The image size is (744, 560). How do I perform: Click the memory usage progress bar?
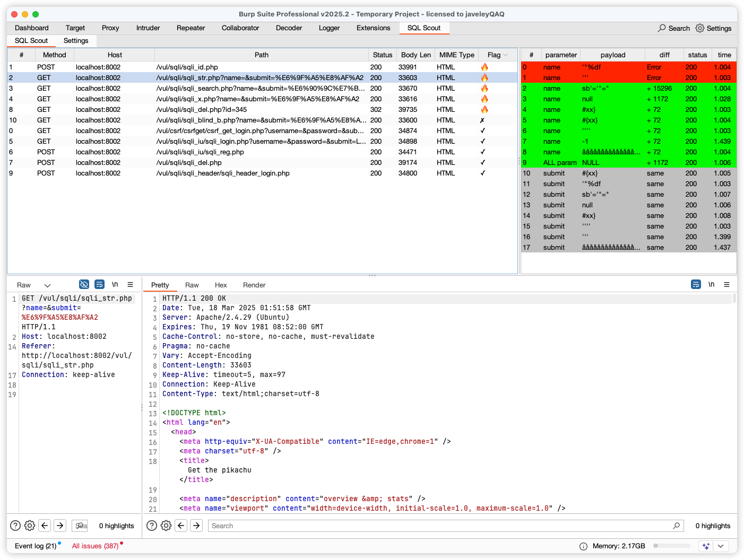[x=671, y=546]
